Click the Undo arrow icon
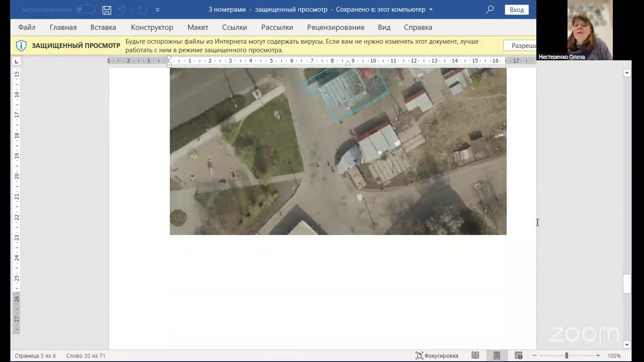 [x=121, y=10]
